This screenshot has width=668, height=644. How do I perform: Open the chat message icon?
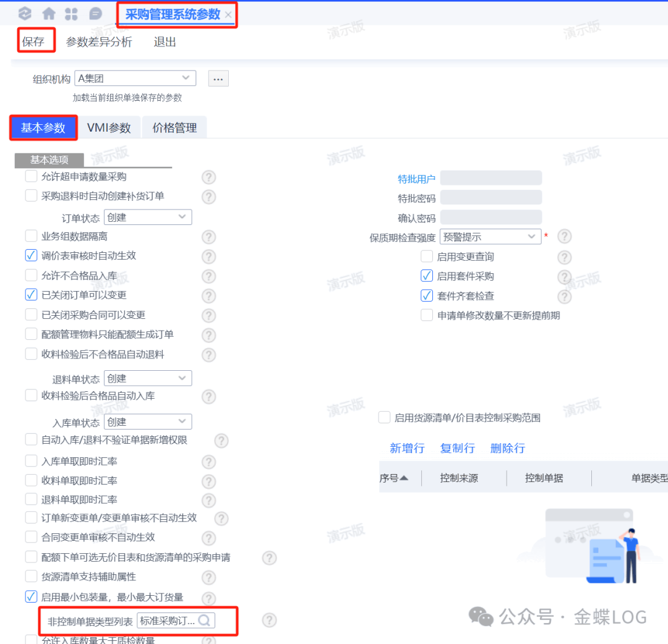96,14
